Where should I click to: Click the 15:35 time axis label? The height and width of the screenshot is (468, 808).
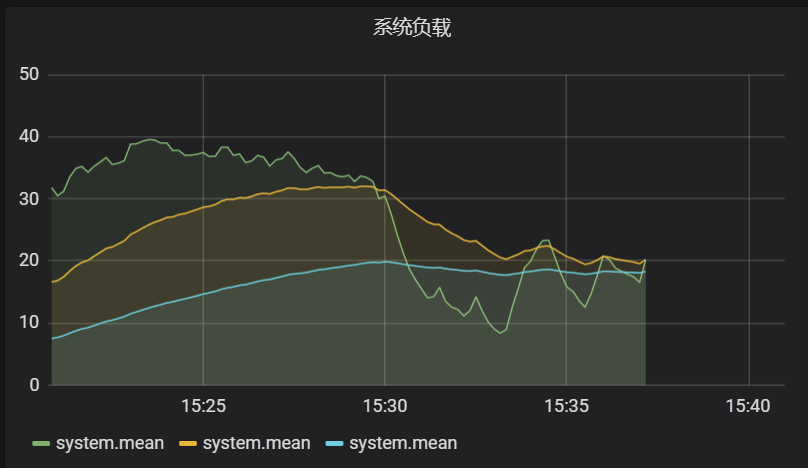click(566, 407)
